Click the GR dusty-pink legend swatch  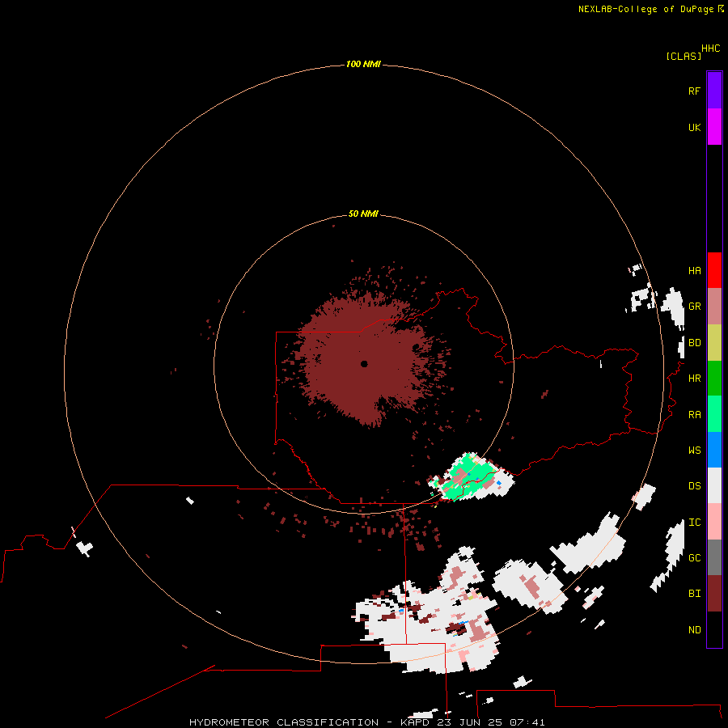tap(714, 307)
